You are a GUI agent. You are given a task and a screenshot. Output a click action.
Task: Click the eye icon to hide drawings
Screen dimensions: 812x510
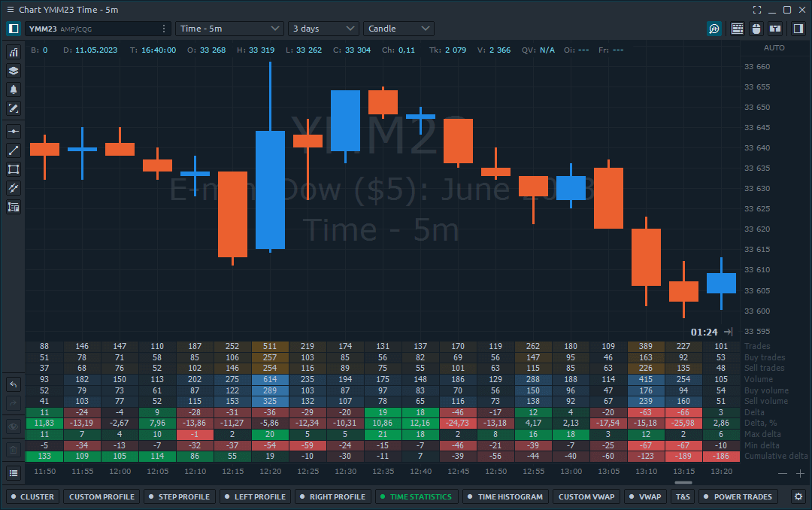[x=13, y=426]
